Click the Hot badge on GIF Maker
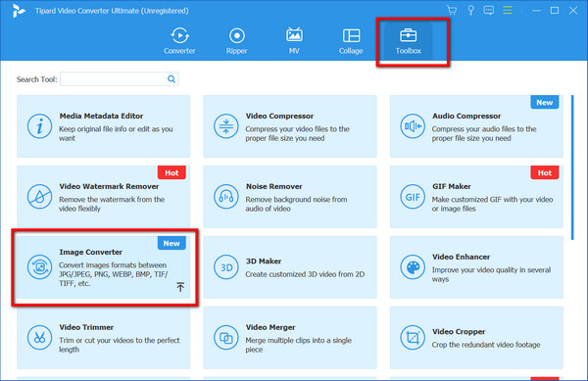Image resolution: width=588 pixels, height=381 pixels. 545,172
